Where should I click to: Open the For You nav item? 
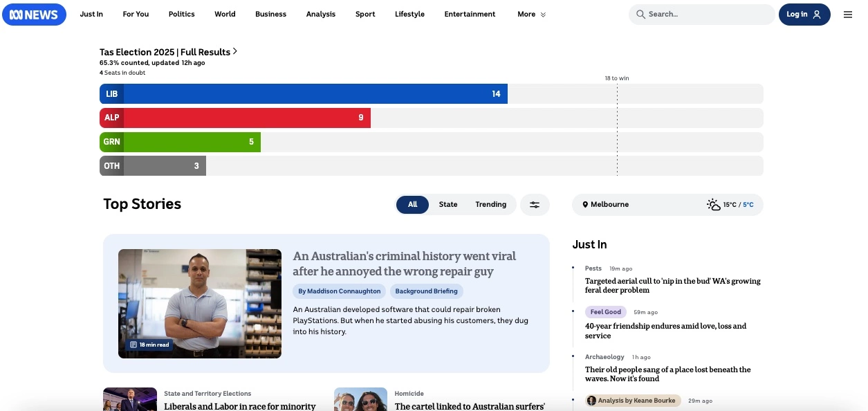tap(136, 15)
